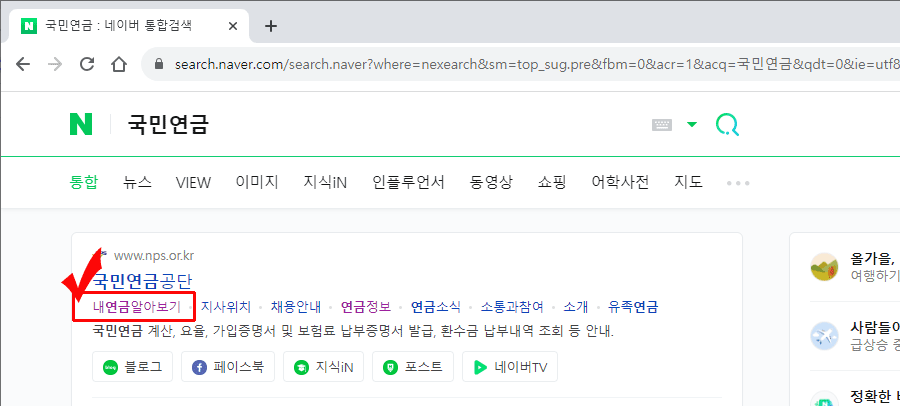Close the 국민연금 네이버 통합검색 tab
The width and height of the screenshot is (900, 406).
(x=233, y=26)
